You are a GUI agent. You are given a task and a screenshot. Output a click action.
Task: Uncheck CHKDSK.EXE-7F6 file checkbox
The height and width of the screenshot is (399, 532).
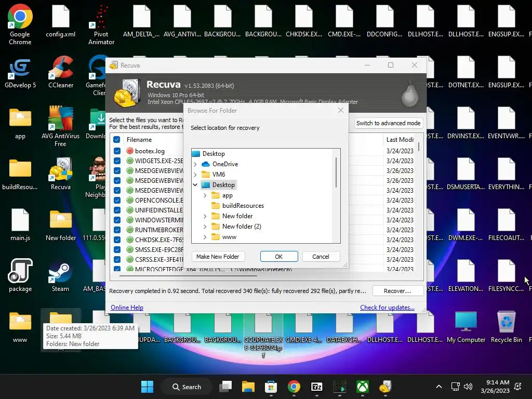(x=117, y=240)
